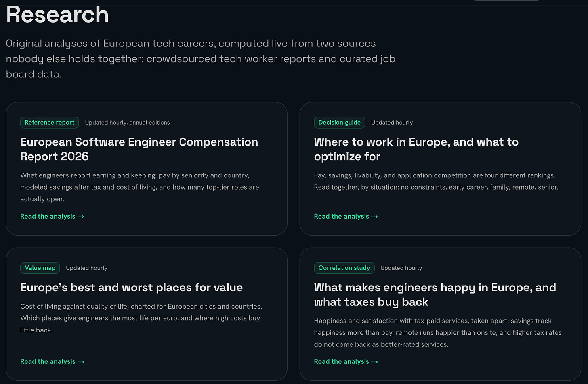Open the European Software Engineer Compensation Report 2026 title
This screenshot has width=588, height=384.
click(x=139, y=149)
